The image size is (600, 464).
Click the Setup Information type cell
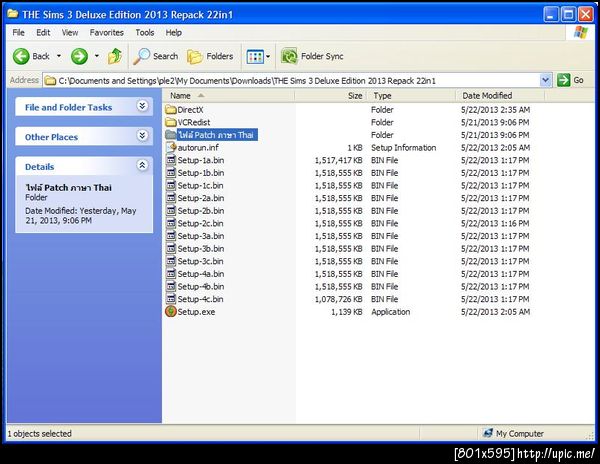(x=404, y=148)
